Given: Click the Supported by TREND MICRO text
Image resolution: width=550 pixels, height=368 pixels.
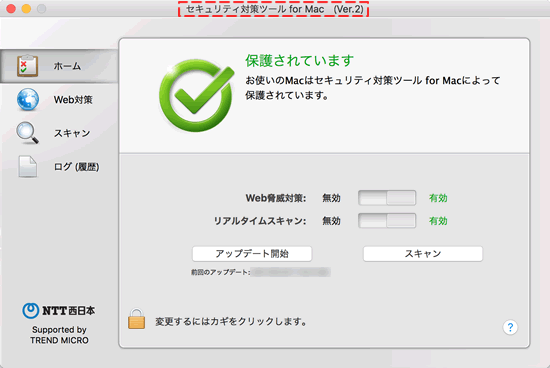Looking at the screenshot, I should [59, 335].
